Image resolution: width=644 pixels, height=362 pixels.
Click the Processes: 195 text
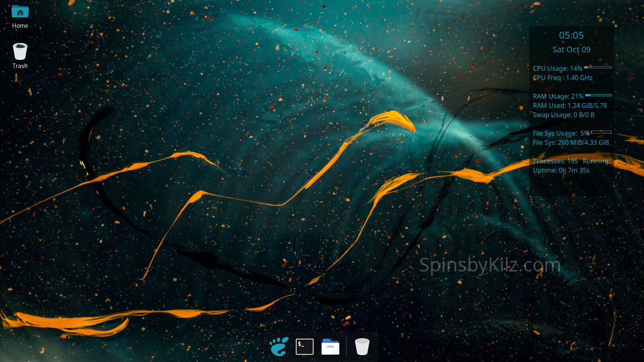pyautogui.click(x=555, y=161)
